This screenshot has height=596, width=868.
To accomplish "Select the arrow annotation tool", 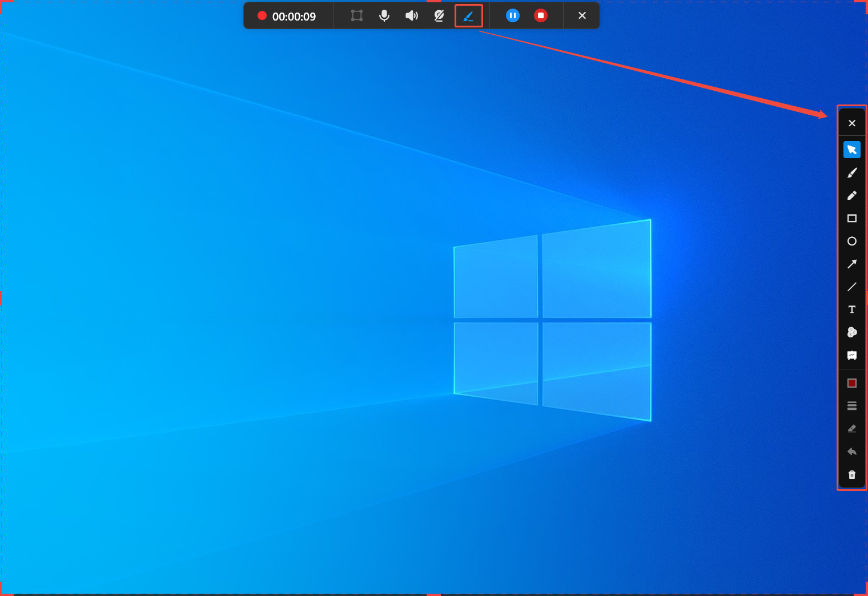I will 851,264.
